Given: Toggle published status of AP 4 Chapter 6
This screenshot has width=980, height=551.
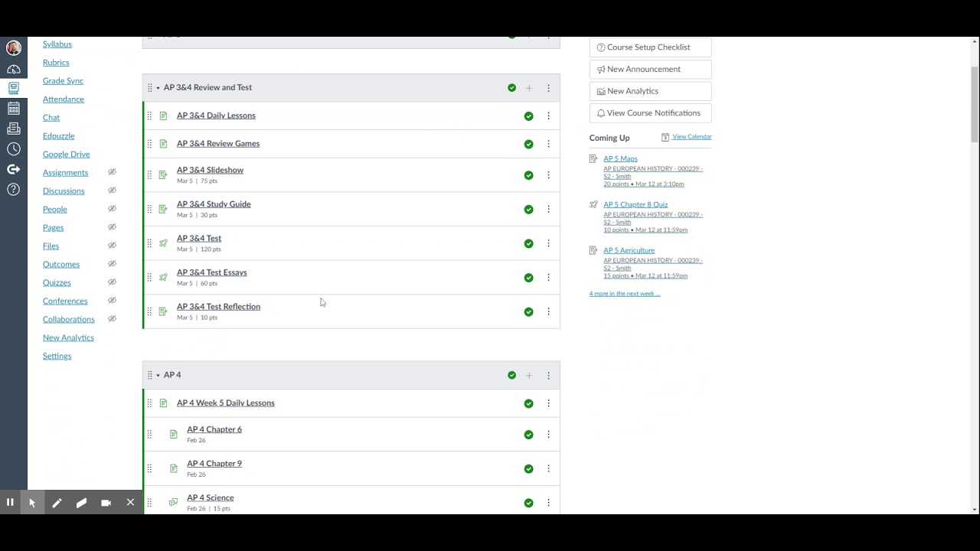Looking at the screenshot, I should (528, 435).
